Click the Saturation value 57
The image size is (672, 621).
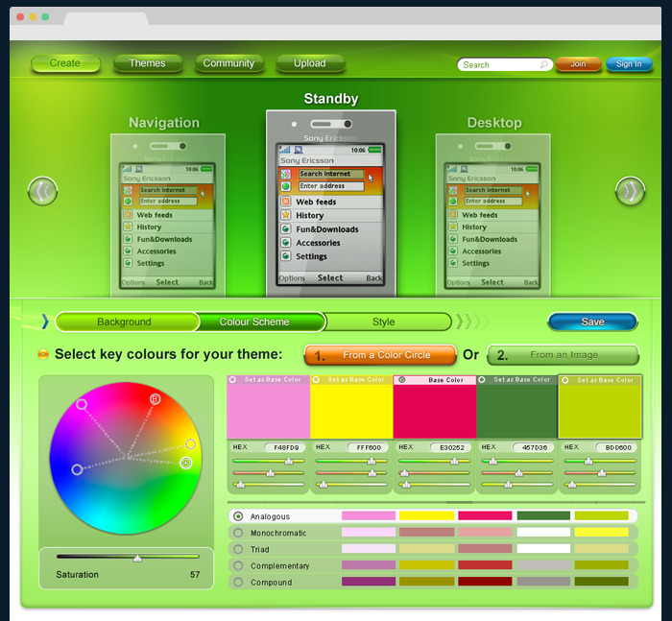pyautogui.click(x=195, y=574)
